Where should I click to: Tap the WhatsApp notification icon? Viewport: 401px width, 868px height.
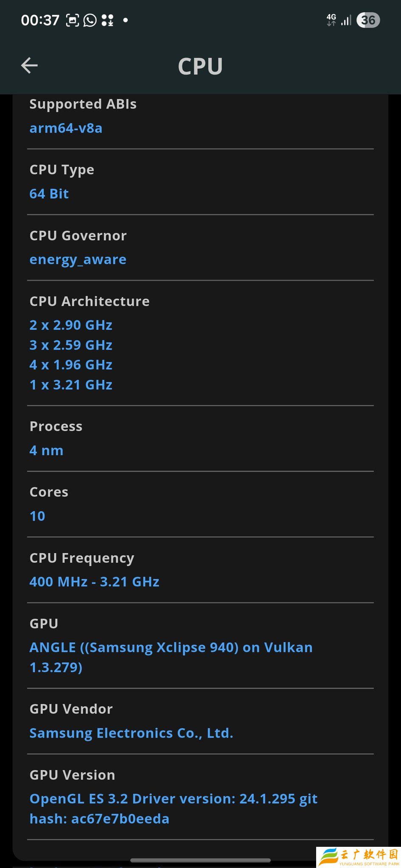[90, 20]
